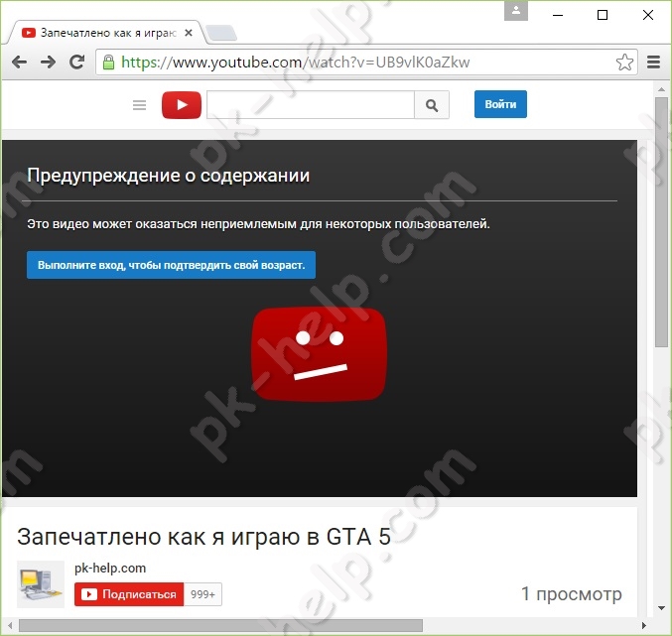Click the horizontal scrollbar left arrow

[x=10, y=626]
